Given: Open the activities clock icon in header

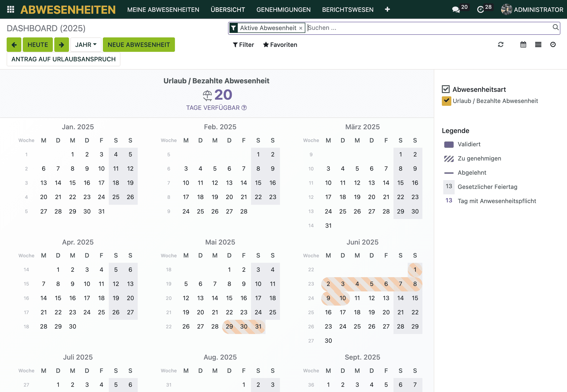Looking at the screenshot, I should pyautogui.click(x=480, y=9).
